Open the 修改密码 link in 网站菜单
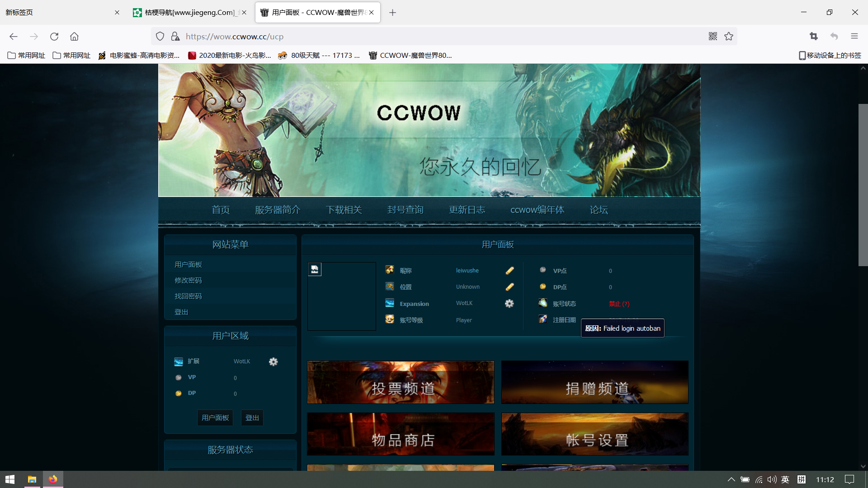 tap(188, 280)
